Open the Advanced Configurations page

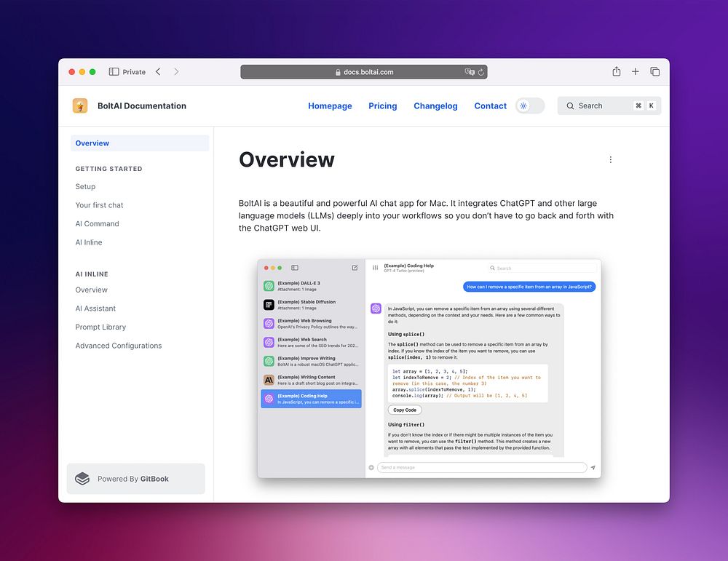[x=119, y=346]
